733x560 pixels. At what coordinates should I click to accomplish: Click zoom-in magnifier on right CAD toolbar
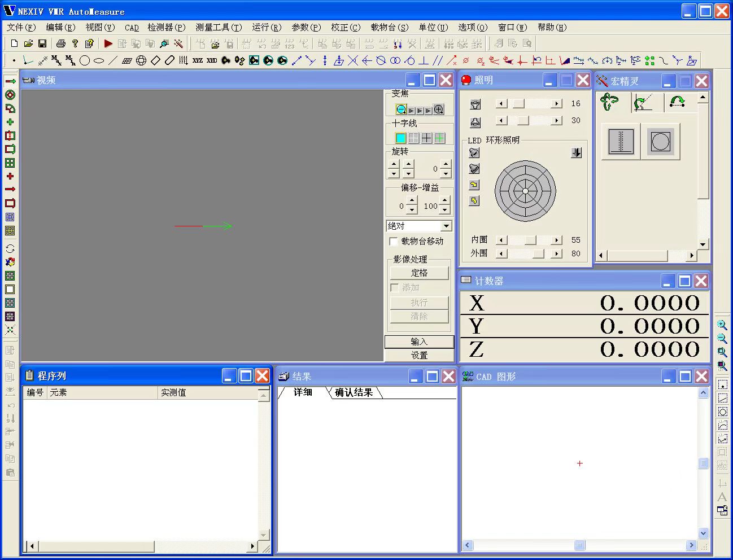pyautogui.click(x=722, y=325)
